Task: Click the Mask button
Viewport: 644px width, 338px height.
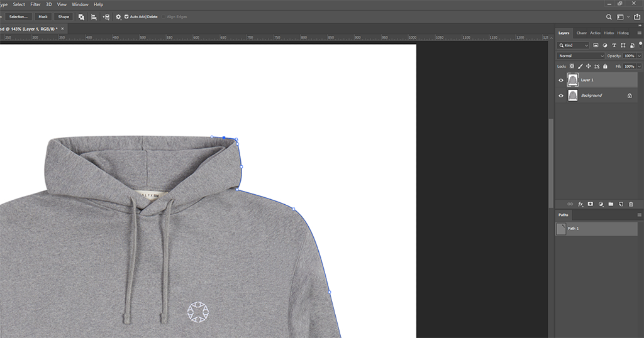Action: tap(43, 17)
